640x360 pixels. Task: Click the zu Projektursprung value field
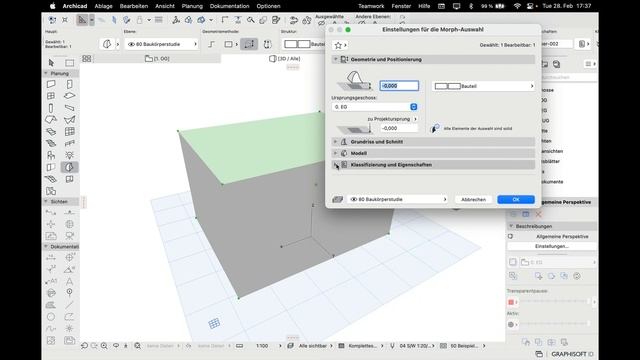(x=399, y=128)
